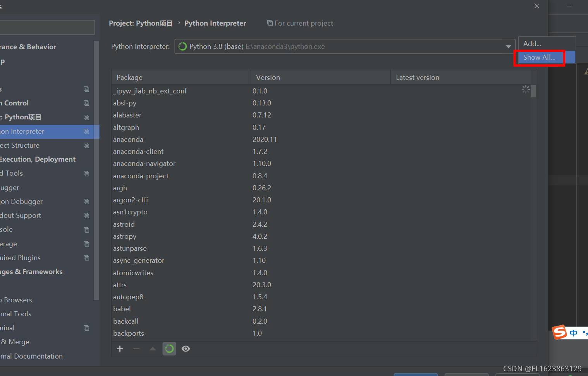Select the attrs package row
Viewport: 588px width, 376px height.
pos(321,285)
